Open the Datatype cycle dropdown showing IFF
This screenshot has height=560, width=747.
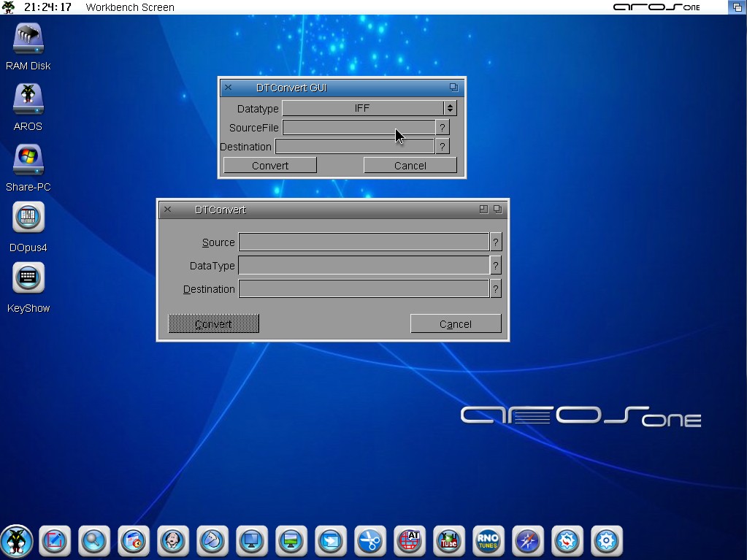tap(369, 108)
